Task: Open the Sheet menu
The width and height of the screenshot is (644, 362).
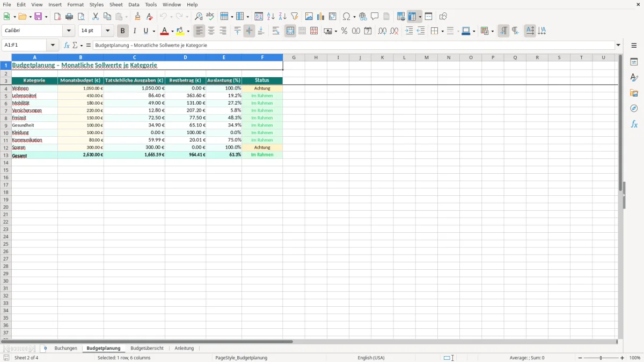Action: 116,4
